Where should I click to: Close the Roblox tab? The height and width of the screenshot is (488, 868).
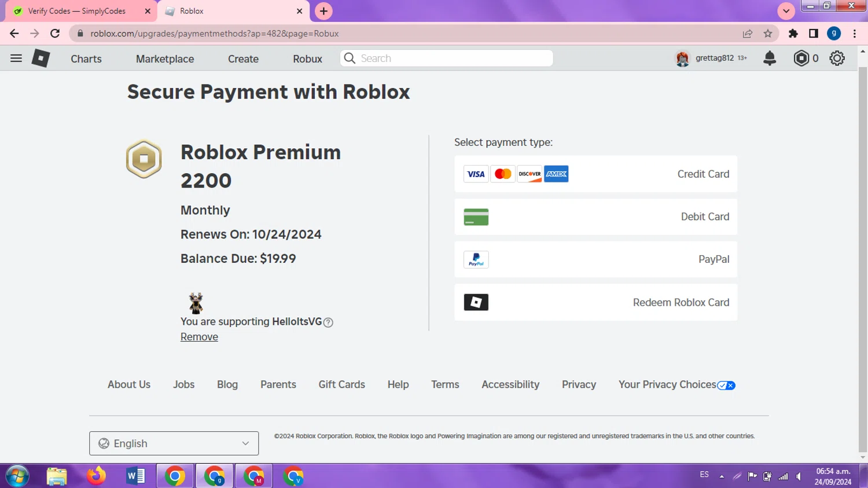(299, 11)
